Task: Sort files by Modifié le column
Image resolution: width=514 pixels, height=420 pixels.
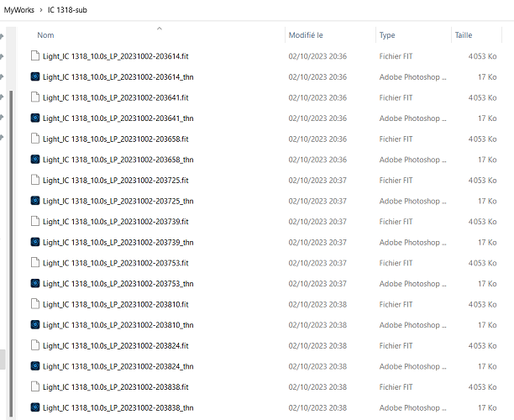Action: coord(306,35)
